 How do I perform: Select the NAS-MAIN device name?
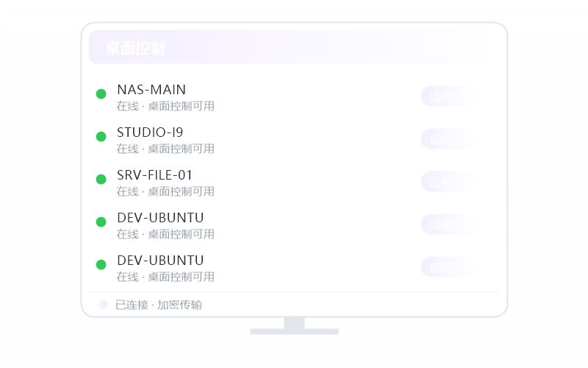[151, 90]
